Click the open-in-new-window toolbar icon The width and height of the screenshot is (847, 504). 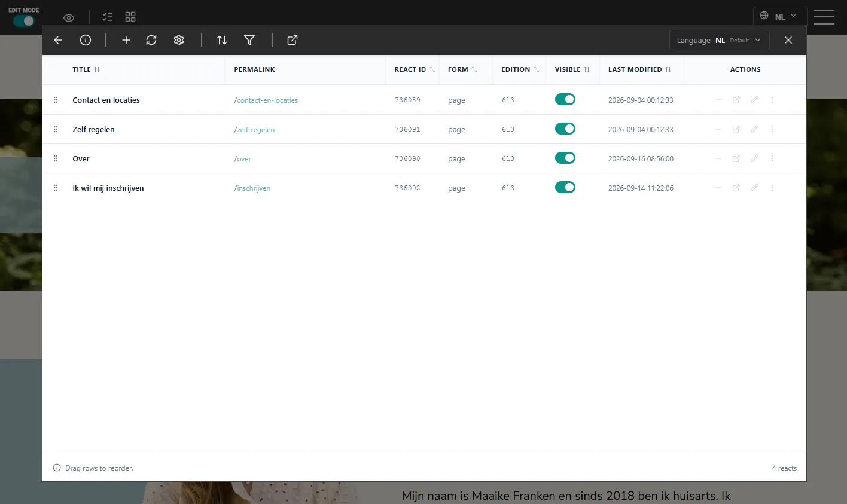[x=293, y=40]
